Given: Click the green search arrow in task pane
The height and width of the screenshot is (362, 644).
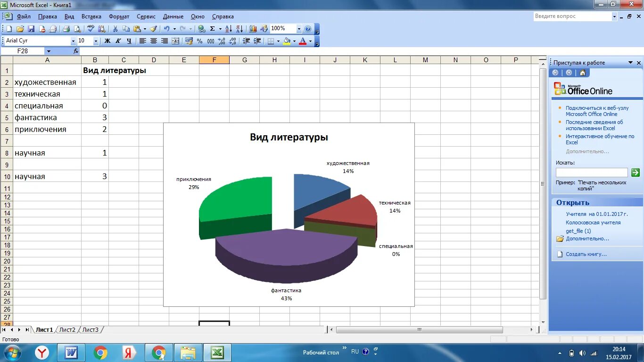Looking at the screenshot, I should (x=636, y=173).
